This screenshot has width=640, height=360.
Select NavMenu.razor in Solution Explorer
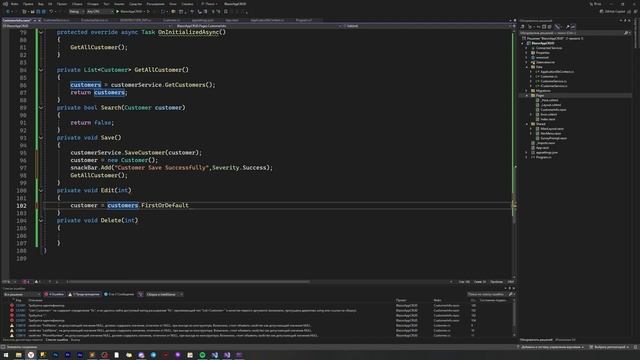point(551,133)
